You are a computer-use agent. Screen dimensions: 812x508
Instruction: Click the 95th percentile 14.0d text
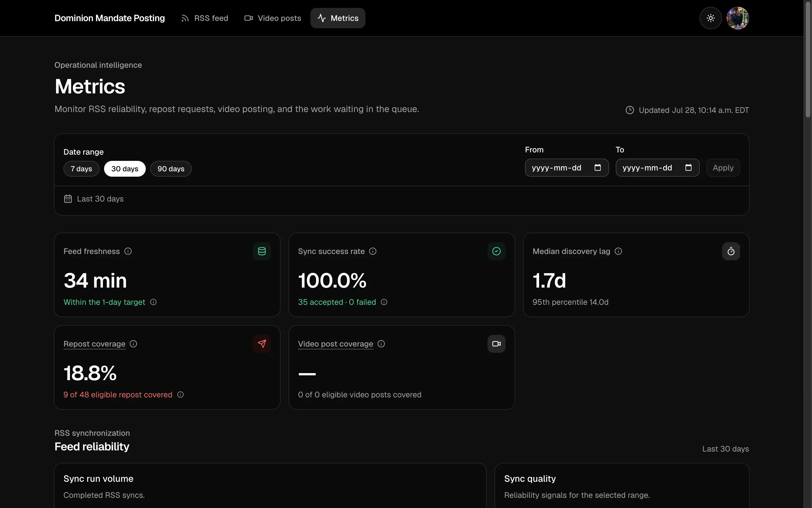(x=570, y=302)
